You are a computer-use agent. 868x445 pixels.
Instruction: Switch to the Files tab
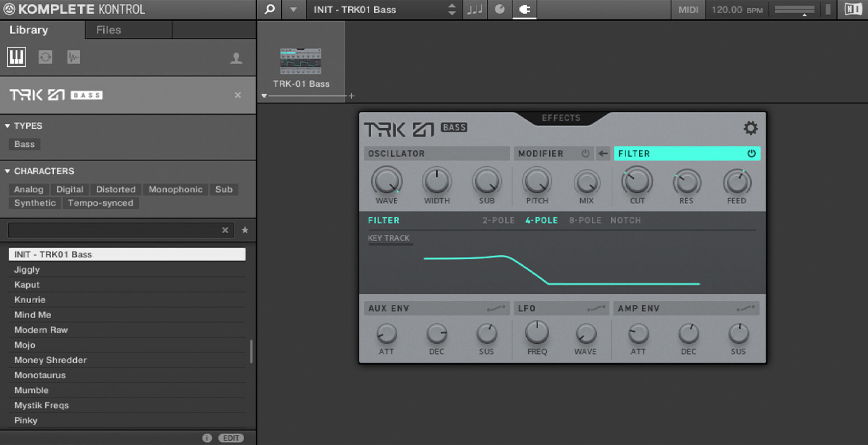108,30
